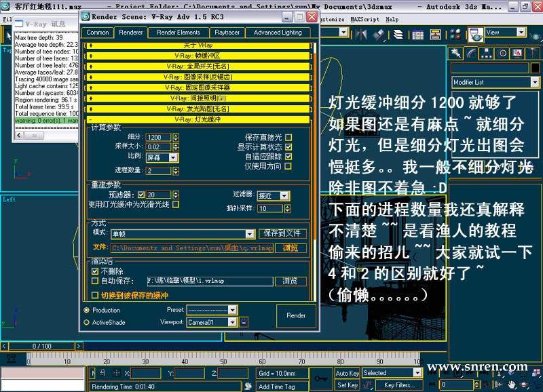Screen dimensions: 543x392
Task: Uncheck the 自适应跟踪 checkbox
Action: coord(288,157)
